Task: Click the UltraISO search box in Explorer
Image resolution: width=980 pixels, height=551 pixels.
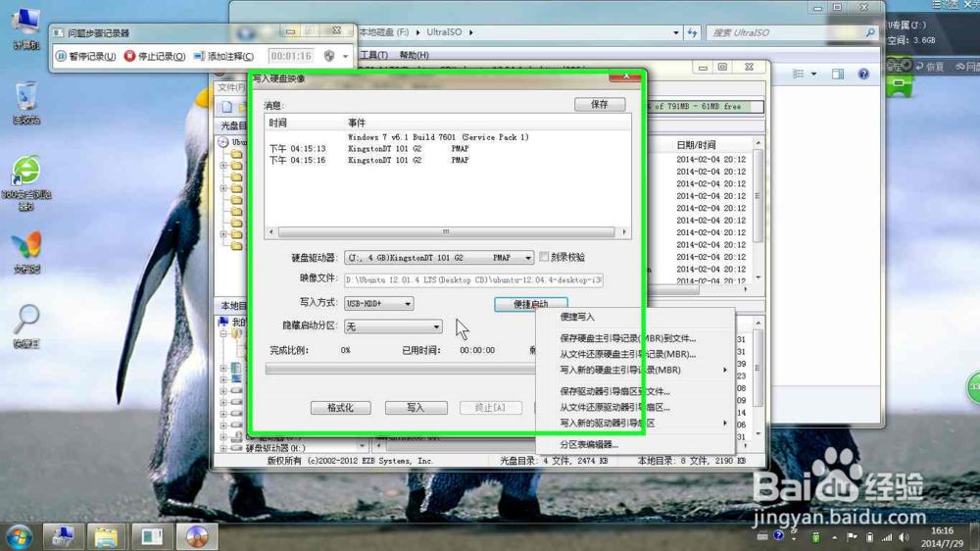Action: [x=791, y=32]
